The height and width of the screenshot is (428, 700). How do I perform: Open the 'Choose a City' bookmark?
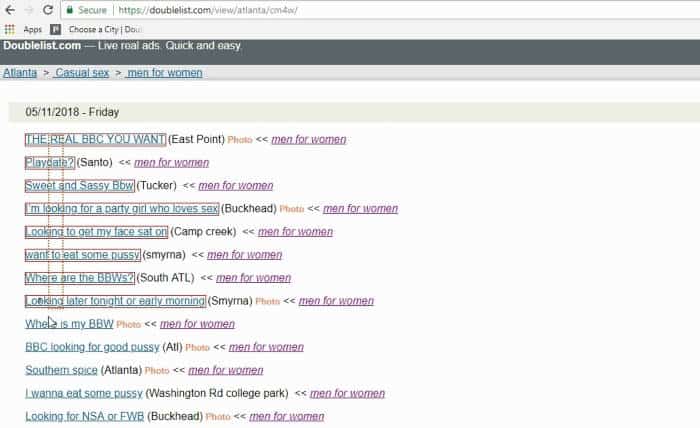pos(105,29)
